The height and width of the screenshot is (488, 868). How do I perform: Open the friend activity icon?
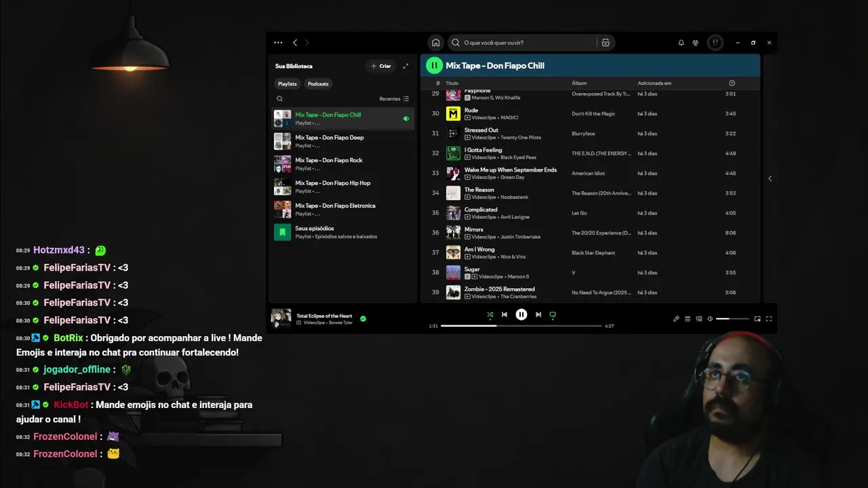coord(695,43)
